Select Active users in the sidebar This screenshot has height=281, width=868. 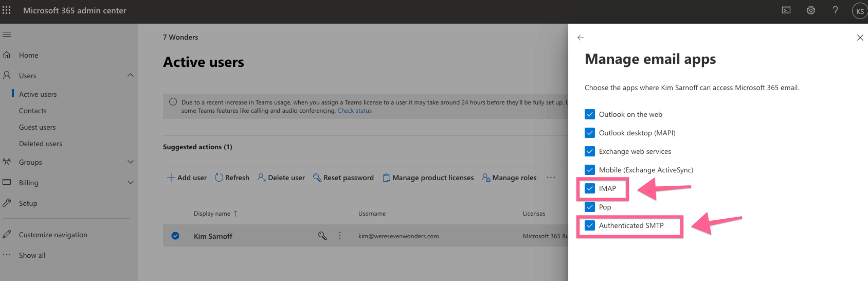coord(38,94)
